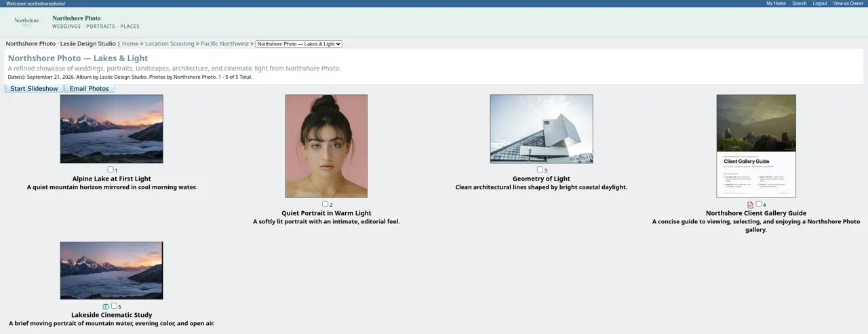Screen dimensions: 868x334
Task: Open the Lakeside Cinematic Study video thumbnail
Action: tap(111, 270)
